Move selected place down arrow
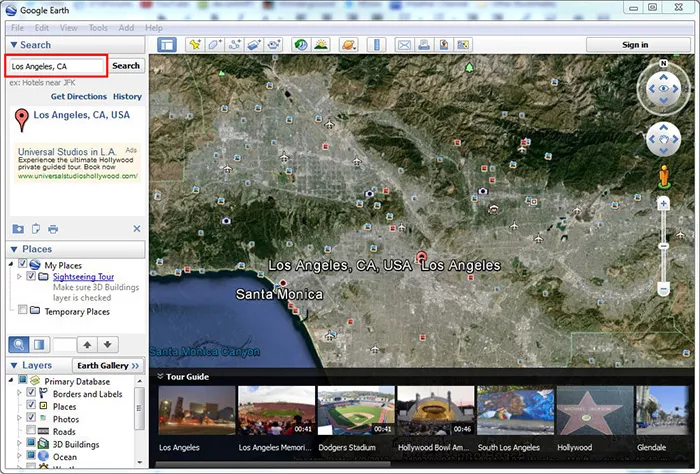Image resolution: width=700 pixels, height=474 pixels. pos(108,344)
